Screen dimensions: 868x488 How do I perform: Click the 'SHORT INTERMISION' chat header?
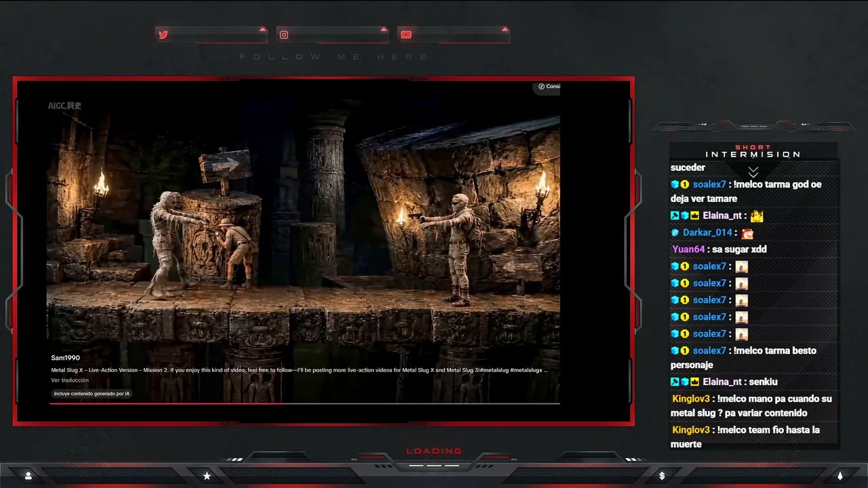pos(753,151)
